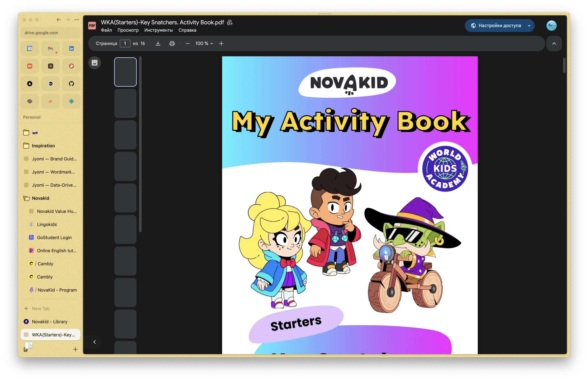Zoom out with the minus icon

(x=188, y=44)
